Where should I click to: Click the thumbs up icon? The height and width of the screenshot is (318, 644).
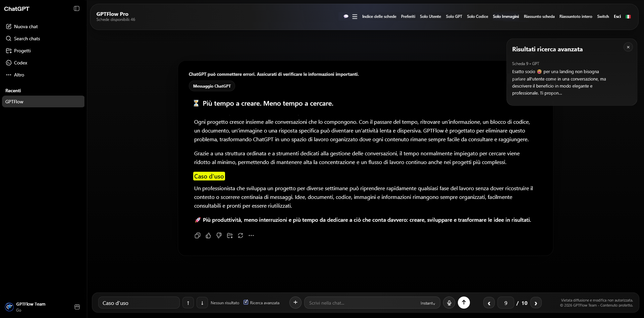point(208,235)
